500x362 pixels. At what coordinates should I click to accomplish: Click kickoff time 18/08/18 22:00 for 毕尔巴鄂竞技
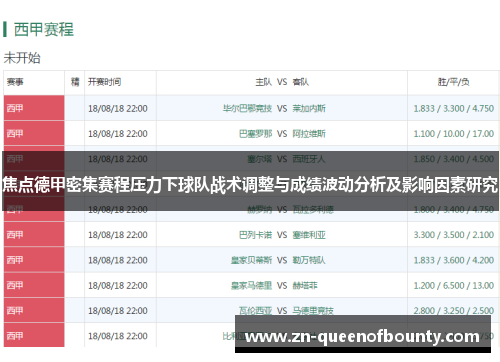tap(118, 108)
